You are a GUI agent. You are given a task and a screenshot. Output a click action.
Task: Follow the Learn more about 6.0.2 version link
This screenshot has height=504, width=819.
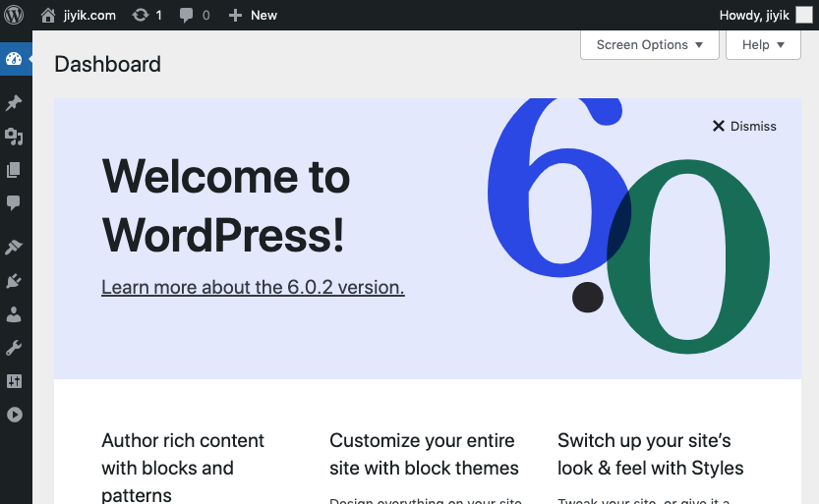[x=253, y=288]
